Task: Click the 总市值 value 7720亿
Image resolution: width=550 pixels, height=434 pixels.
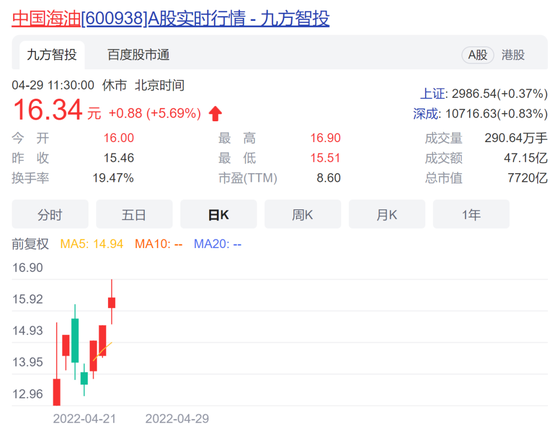Action: [x=528, y=178]
